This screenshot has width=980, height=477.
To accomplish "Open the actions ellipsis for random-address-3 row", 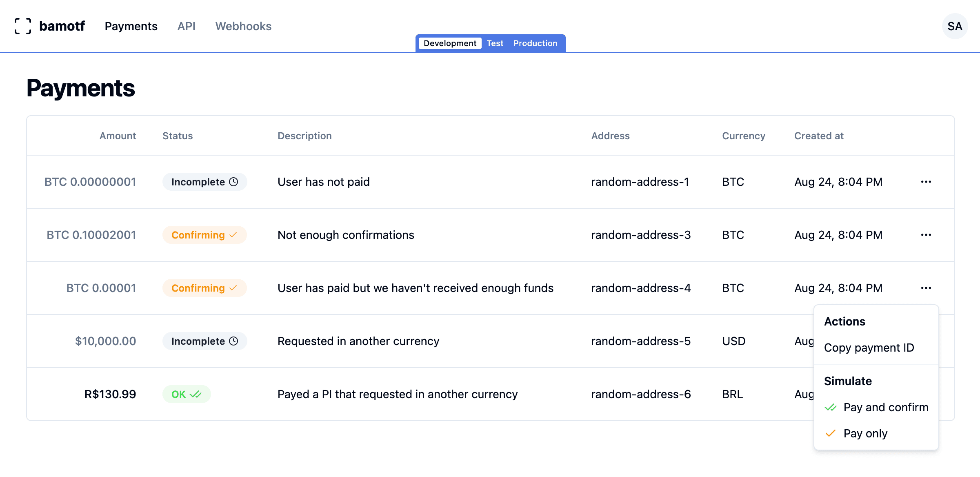I will [x=927, y=235].
